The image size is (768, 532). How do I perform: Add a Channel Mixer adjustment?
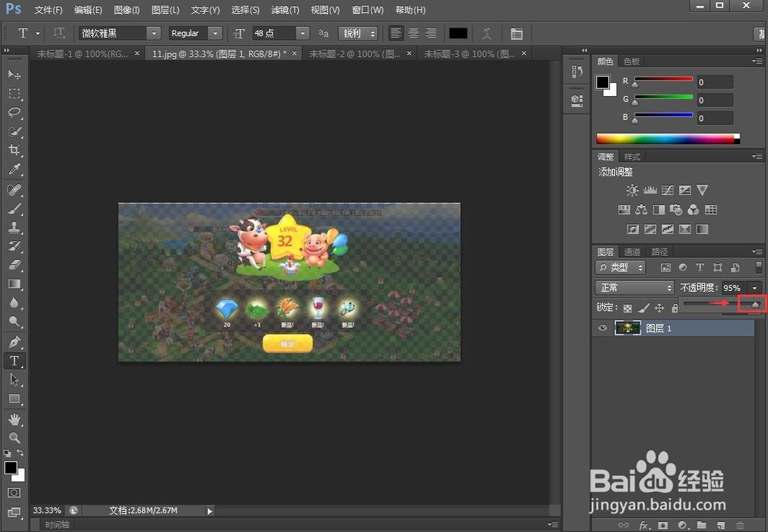pyautogui.click(x=693, y=210)
